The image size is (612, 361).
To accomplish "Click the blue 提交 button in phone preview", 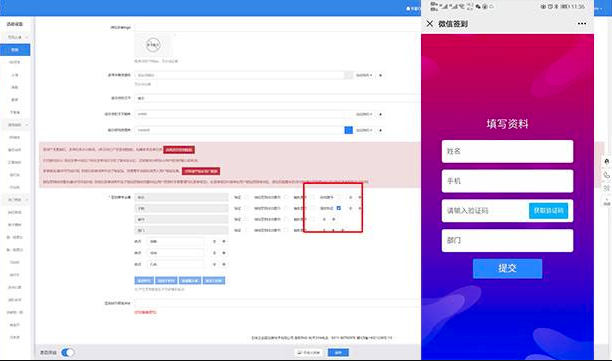I will coord(507,269).
